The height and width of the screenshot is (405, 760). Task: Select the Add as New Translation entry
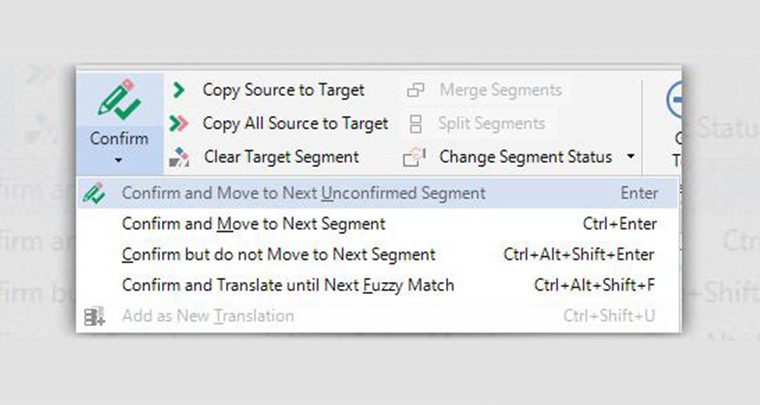coord(377,316)
